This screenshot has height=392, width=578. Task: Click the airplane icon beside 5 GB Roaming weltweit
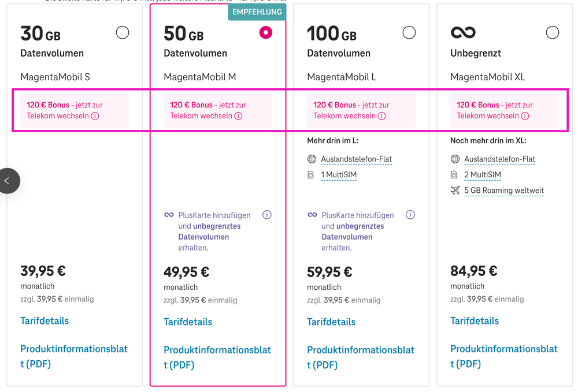[454, 191]
